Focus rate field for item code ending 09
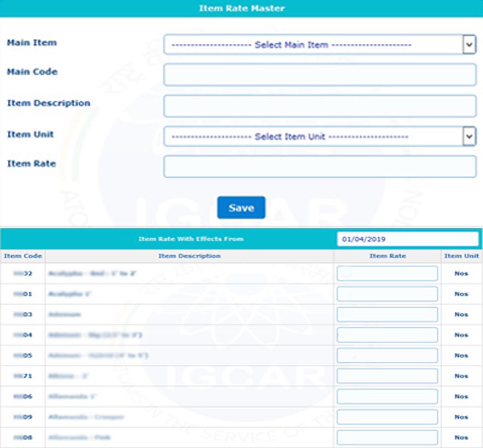Image resolution: width=483 pixels, height=448 pixels. 387,417
